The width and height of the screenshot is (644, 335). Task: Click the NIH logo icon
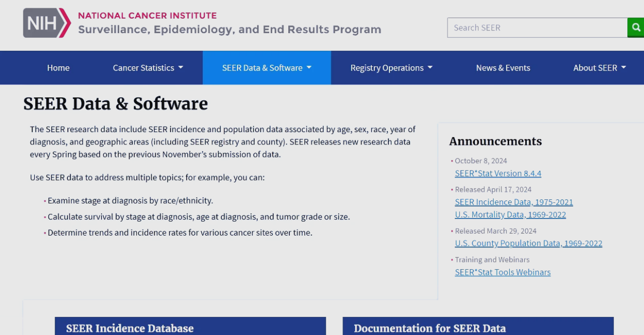(47, 23)
